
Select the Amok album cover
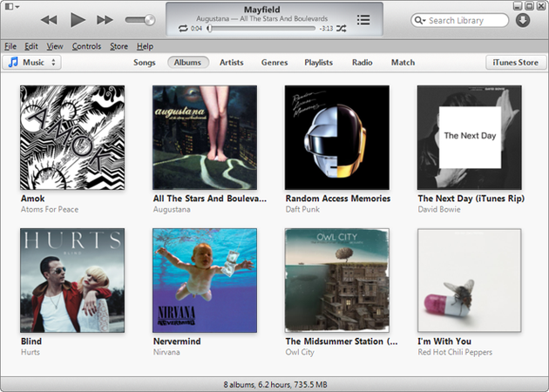tap(72, 138)
